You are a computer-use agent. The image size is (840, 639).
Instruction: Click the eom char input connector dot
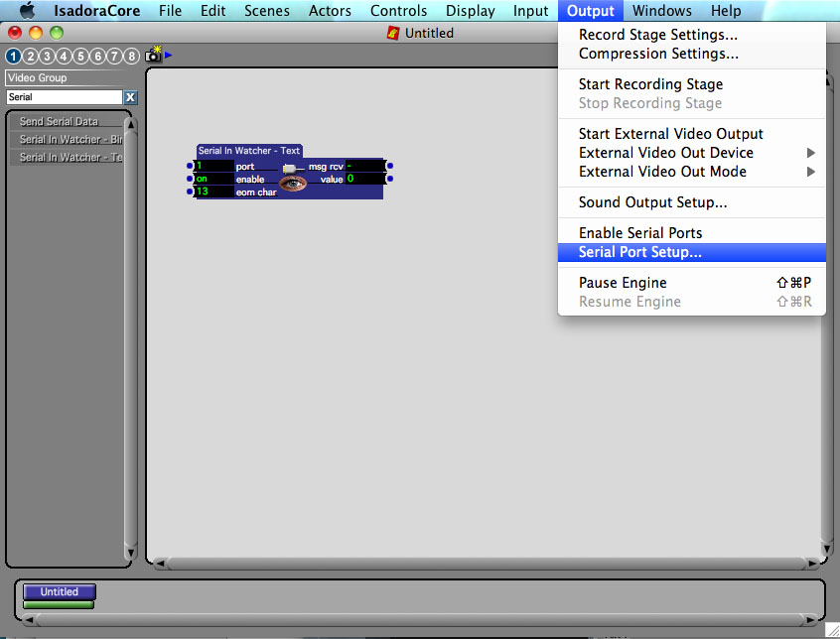pos(190,192)
